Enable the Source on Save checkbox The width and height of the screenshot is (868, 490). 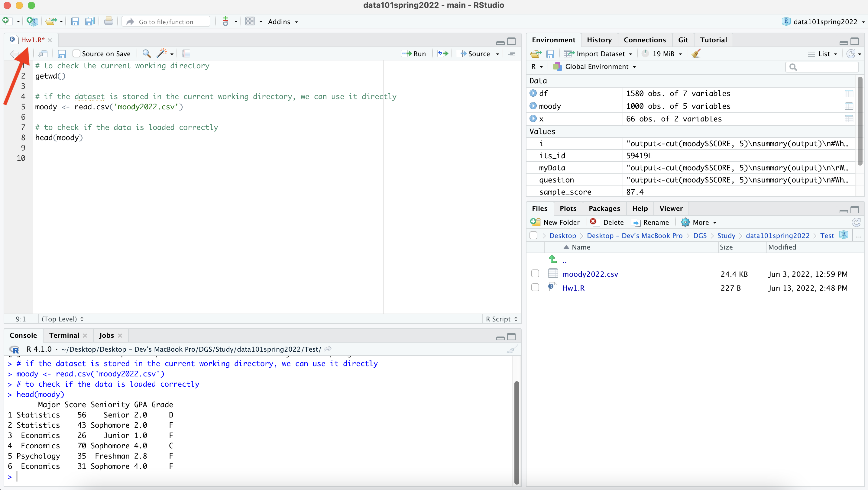[76, 54]
